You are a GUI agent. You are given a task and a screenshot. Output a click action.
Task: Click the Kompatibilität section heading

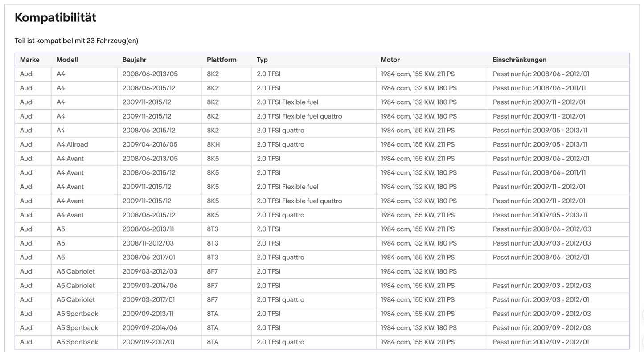coord(55,18)
